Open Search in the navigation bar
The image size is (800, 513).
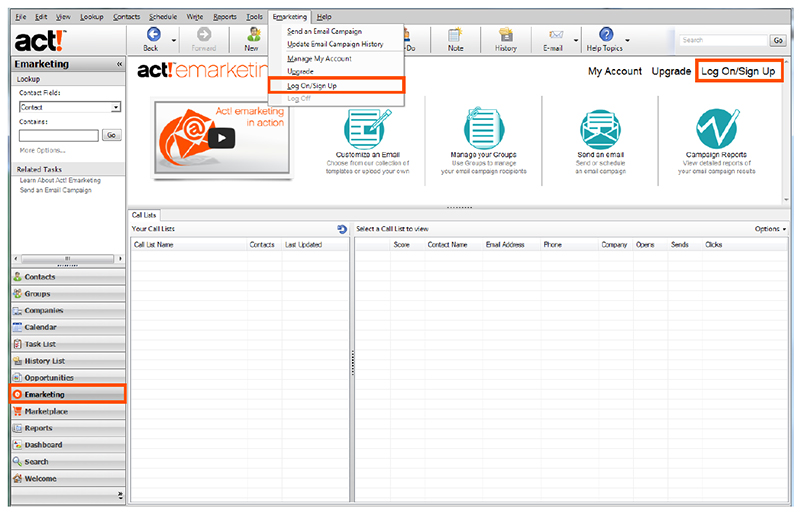[x=68, y=462]
